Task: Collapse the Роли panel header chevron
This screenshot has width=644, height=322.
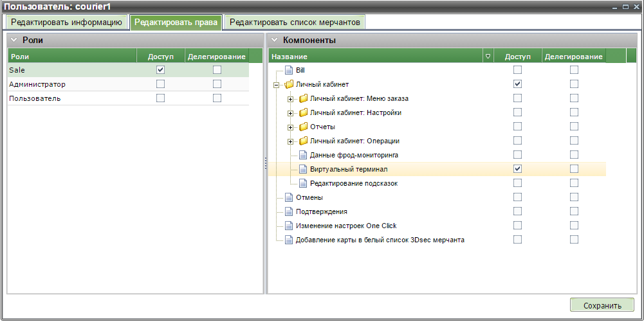Action: pyautogui.click(x=14, y=40)
